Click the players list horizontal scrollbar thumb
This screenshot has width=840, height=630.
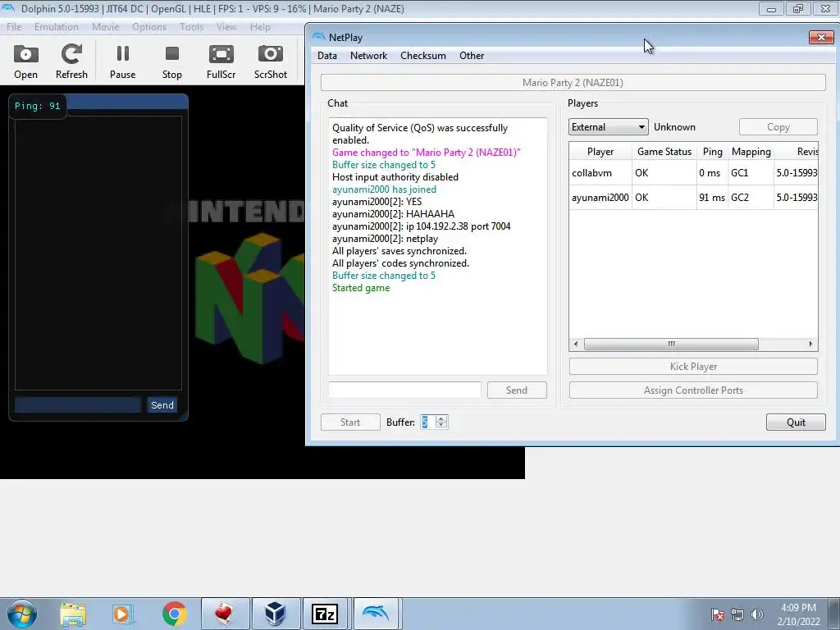click(x=671, y=344)
